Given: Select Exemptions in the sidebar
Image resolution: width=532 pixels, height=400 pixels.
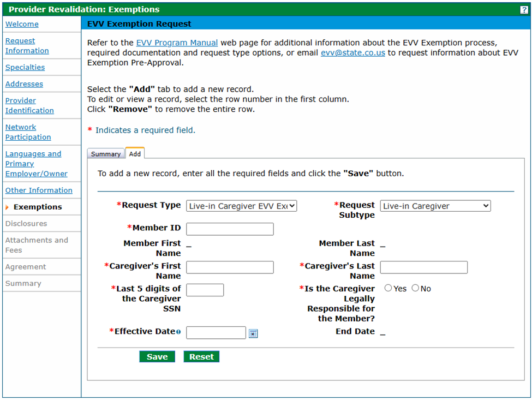Looking at the screenshot, I should tap(38, 207).
